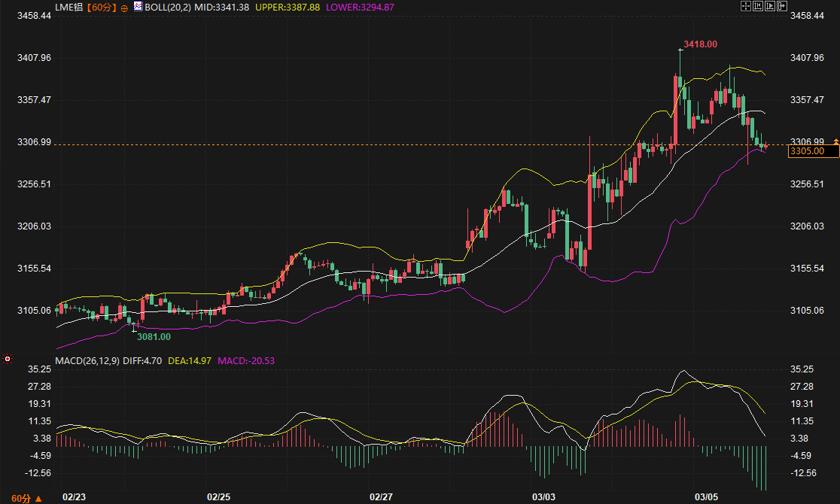This screenshot has height=504, width=840.
Task: Click the crosshair cursor icon in top-right toolbar
Action: point(747,7)
